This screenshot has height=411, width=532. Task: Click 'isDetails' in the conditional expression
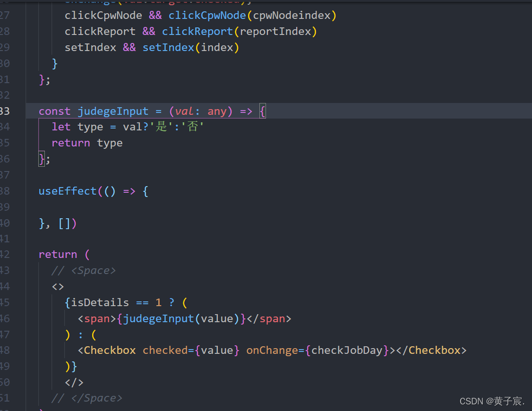pos(100,302)
